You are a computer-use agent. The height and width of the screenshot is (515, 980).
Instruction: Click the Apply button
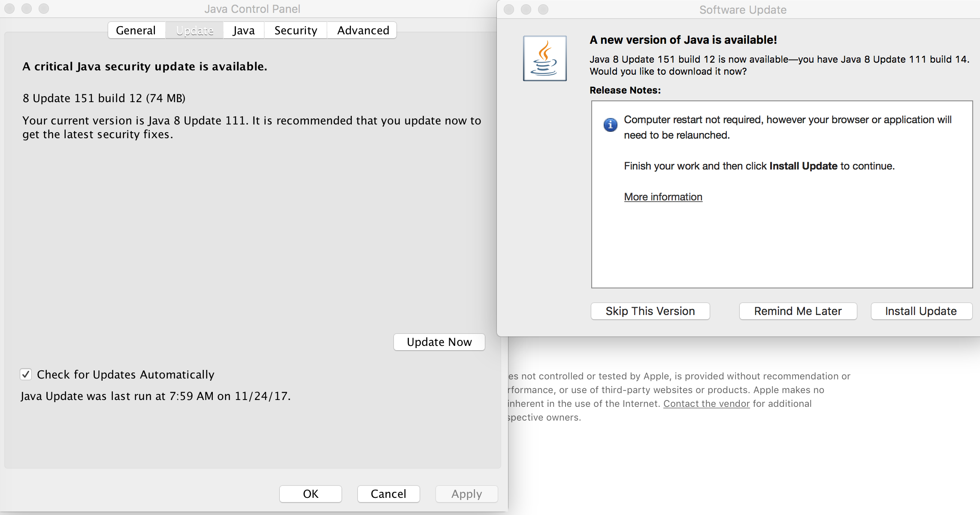tap(466, 494)
